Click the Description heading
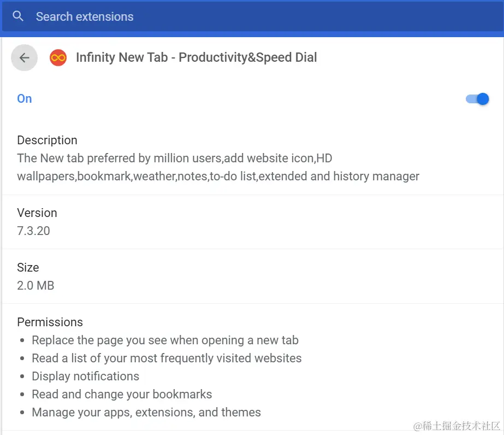This screenshot has width=504, height=435. [48, 140]
